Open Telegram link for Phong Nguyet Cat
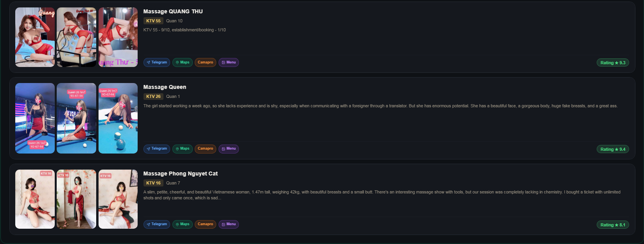Image resolution: width=644 pixels, height=244 pixels. coord(157,224)
